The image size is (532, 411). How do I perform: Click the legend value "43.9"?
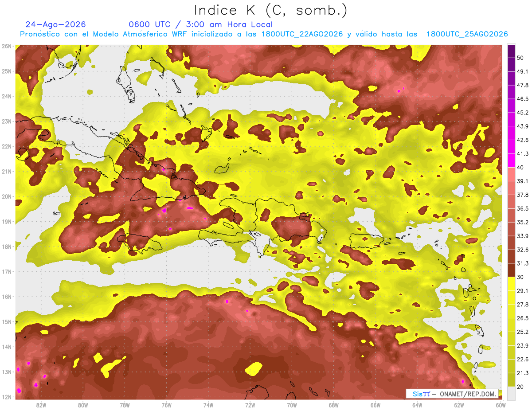(522, 126)
